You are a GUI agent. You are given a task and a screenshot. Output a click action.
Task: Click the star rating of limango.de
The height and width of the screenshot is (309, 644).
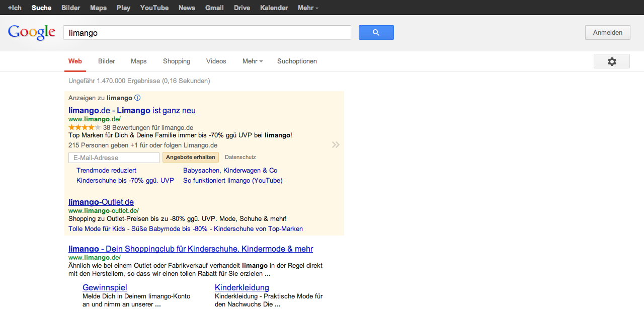pyautogui.click(x=85, y=128)
